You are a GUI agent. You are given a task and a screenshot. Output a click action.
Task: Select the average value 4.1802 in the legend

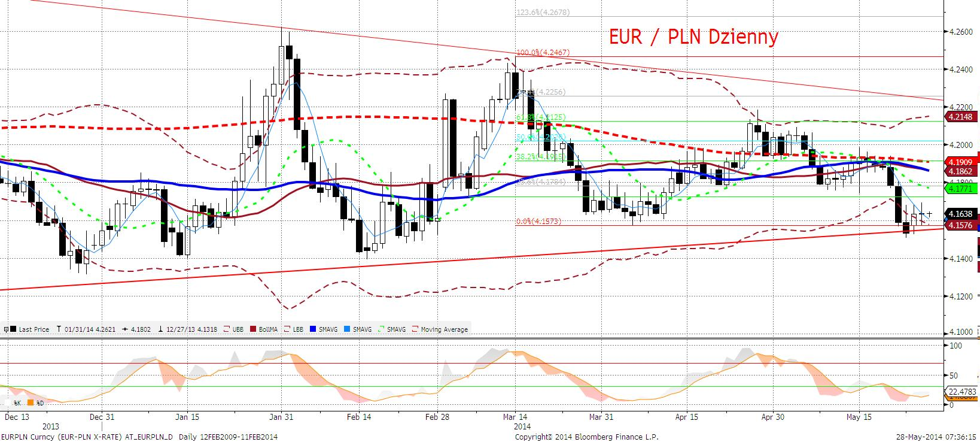point(141,329)
